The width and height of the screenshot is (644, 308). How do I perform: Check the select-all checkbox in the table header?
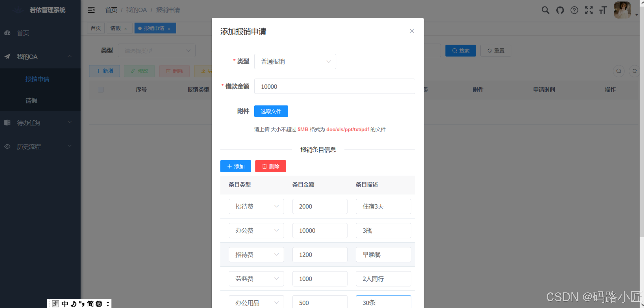tap(101, 90)
